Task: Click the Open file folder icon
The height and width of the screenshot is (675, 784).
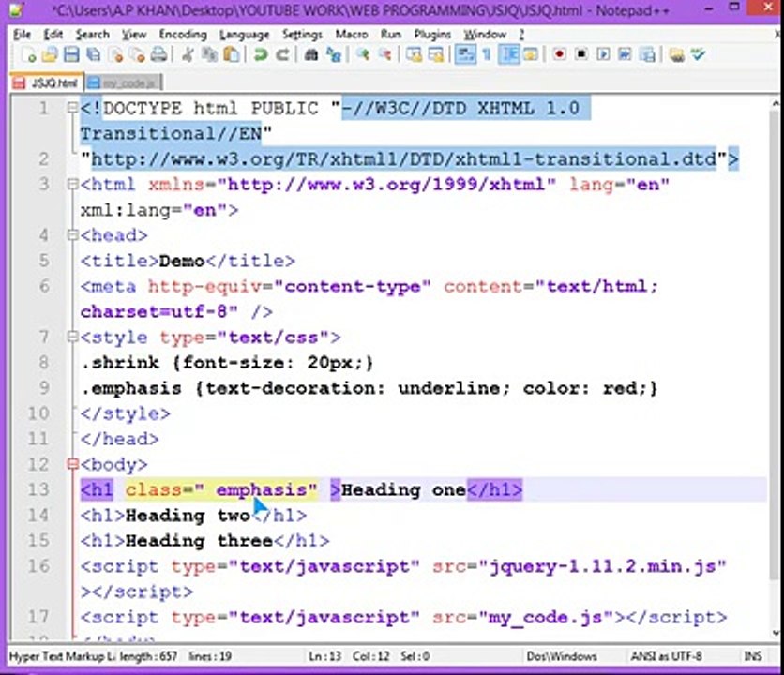Action: click(x=50, y=54)
